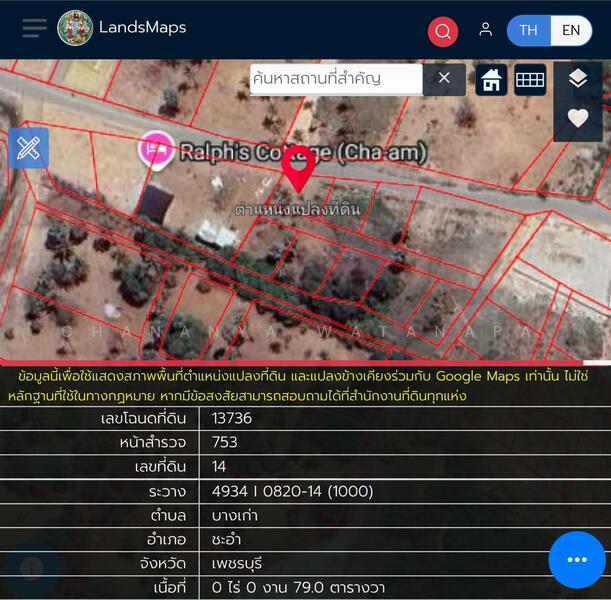
Task: Click the heart favorites icon
Action: (578, 118)
